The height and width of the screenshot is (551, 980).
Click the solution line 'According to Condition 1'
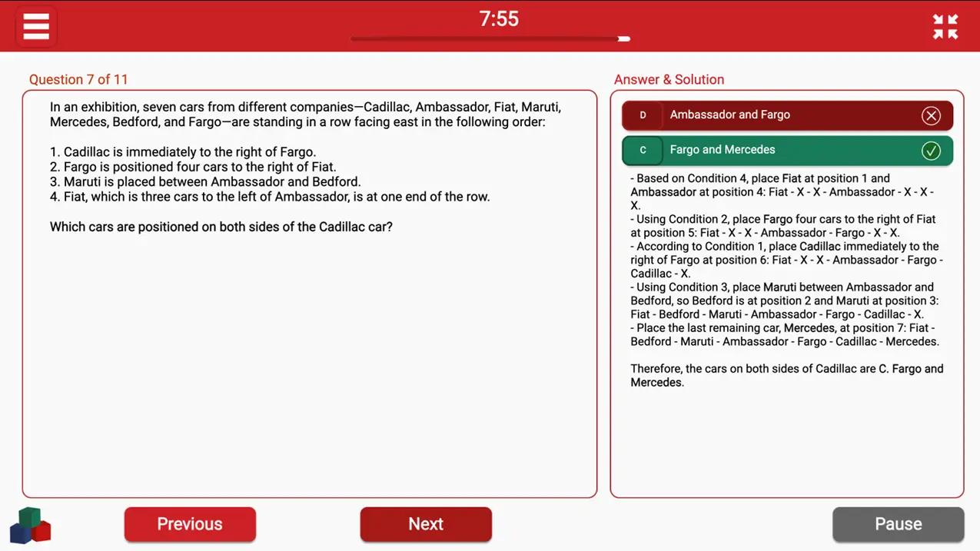pos(787,260)
